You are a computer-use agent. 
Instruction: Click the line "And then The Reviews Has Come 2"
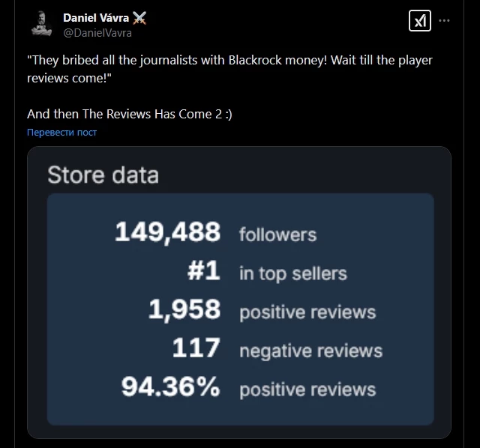(x=130, y=114)
